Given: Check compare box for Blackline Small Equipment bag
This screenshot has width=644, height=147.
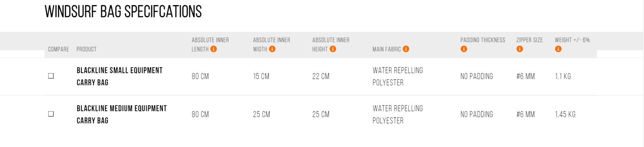Looking at the screenshot, I should point(51,76).
